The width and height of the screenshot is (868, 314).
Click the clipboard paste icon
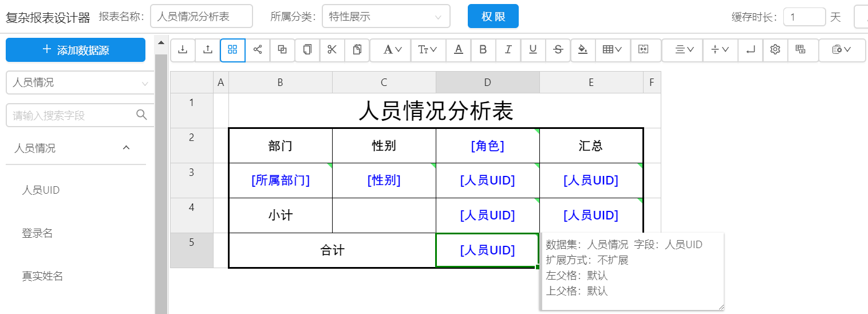pyautogui.click(x=357, y=50)
